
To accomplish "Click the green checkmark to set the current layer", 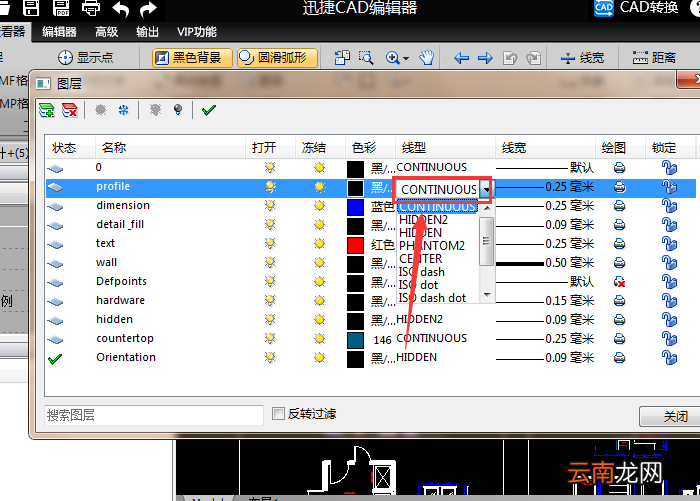I will click(208, 110).
